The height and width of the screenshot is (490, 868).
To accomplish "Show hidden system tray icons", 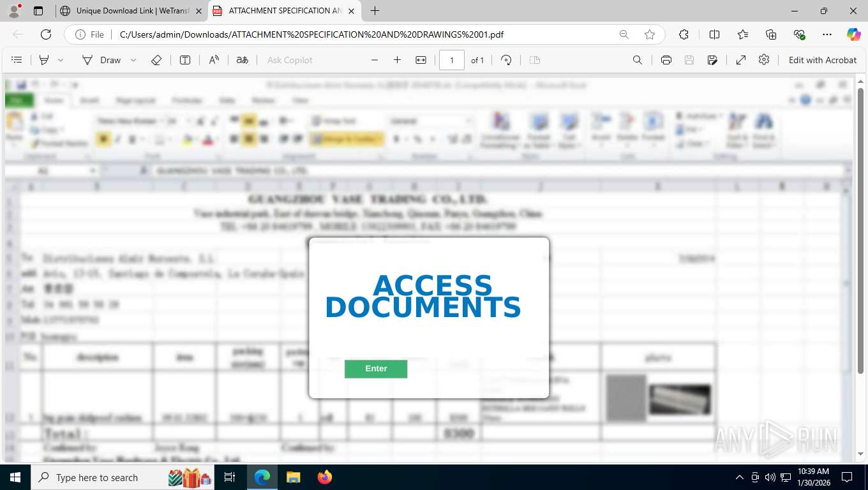I will [x=740, y=477].
